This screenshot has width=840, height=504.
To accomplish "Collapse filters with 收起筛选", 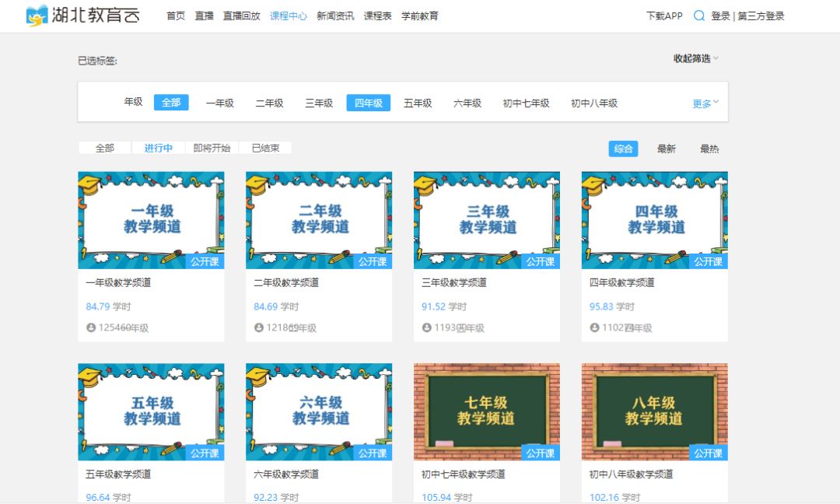I will click(x=695, y=58).
